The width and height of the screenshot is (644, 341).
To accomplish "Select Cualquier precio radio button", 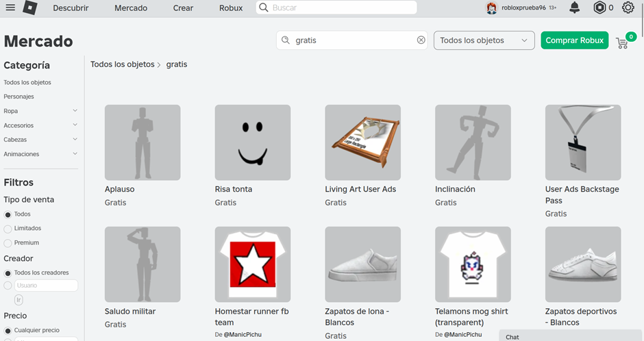I will 8,331.
